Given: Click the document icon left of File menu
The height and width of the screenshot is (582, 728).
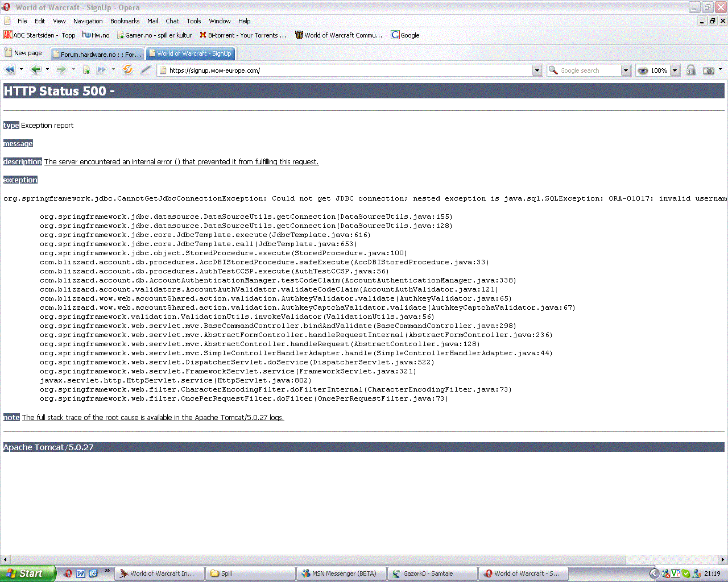Looking at the screenshot, I should pyautogui.click(x=7, y=21).
